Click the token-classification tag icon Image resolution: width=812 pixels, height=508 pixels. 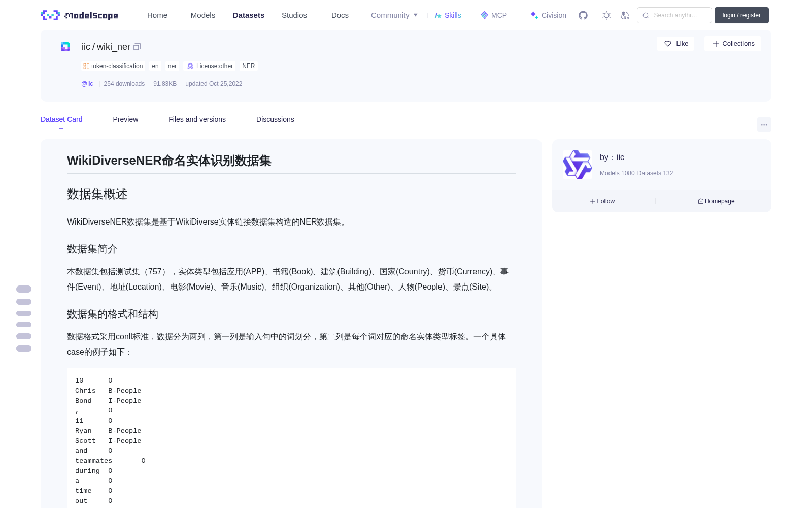(86, 66)
